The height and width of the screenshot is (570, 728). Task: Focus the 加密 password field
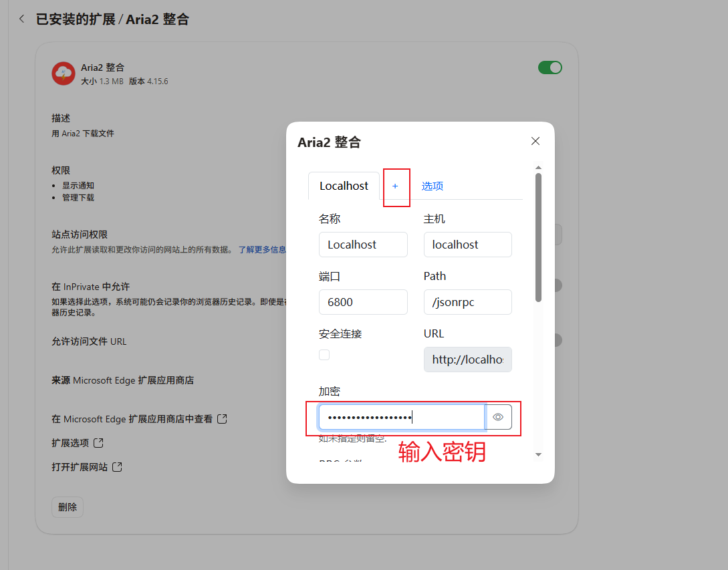pyautogui.click(x=402, y=417)
